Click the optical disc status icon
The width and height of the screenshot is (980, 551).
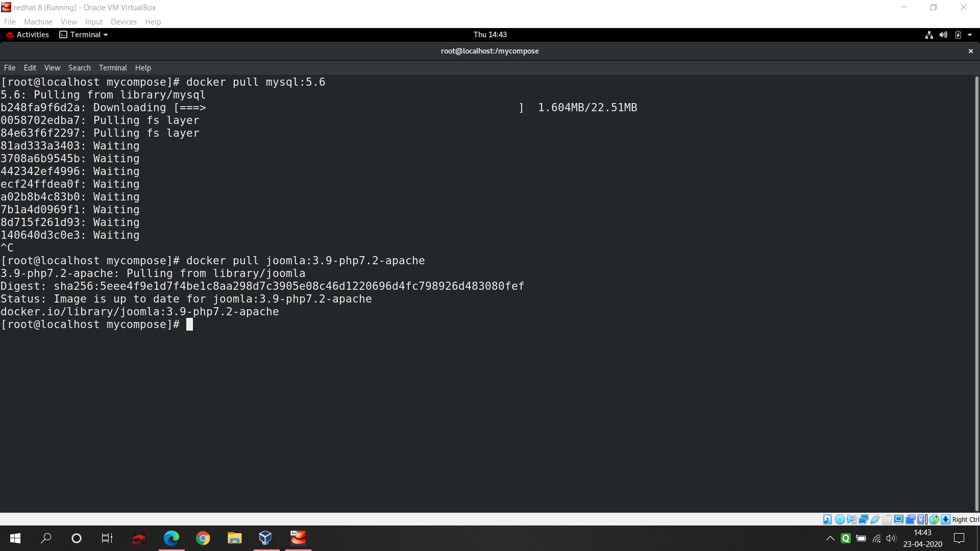pyautogui.click(x=840, y=519)
